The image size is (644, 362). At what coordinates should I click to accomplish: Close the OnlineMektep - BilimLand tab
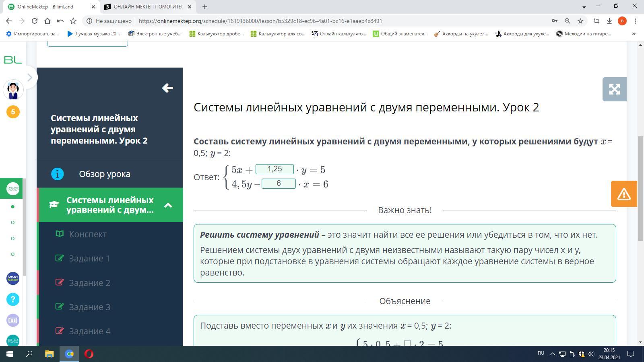point(93,7)
